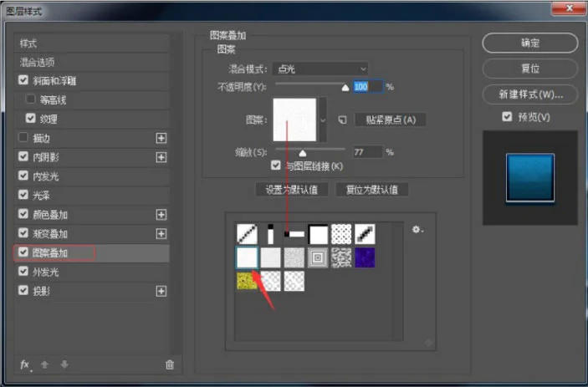Select the gray grainy noise pattern
Screen dimensions: 588x387
[294, 257]
